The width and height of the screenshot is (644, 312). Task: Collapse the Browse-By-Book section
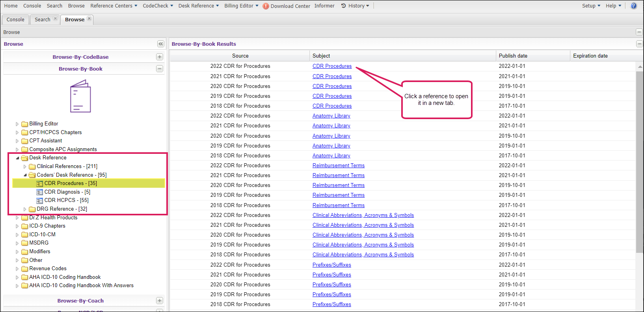(x=160, y=69)
